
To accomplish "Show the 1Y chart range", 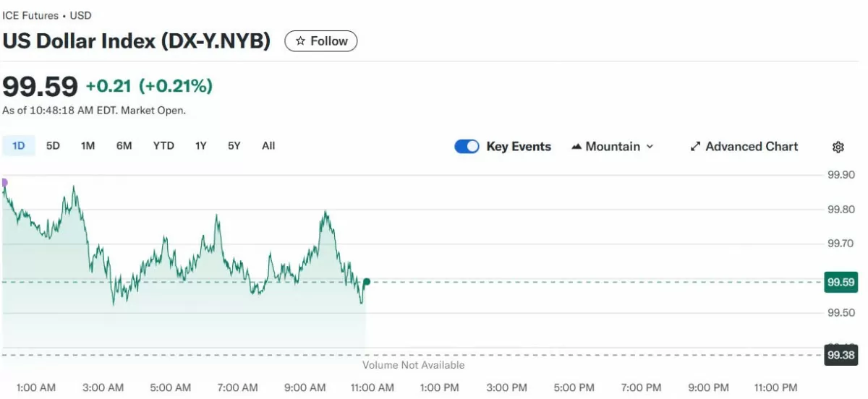I will (x=200, y=146).
